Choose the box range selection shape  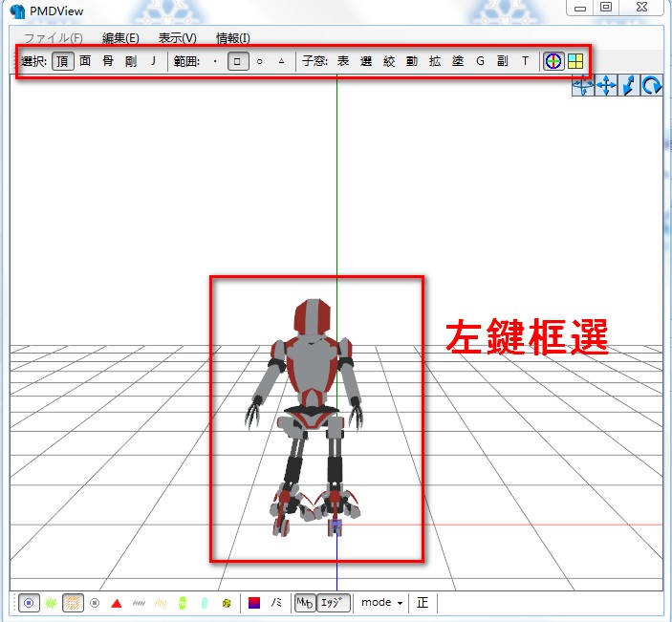pyautogui.click(x=238, y=61)
